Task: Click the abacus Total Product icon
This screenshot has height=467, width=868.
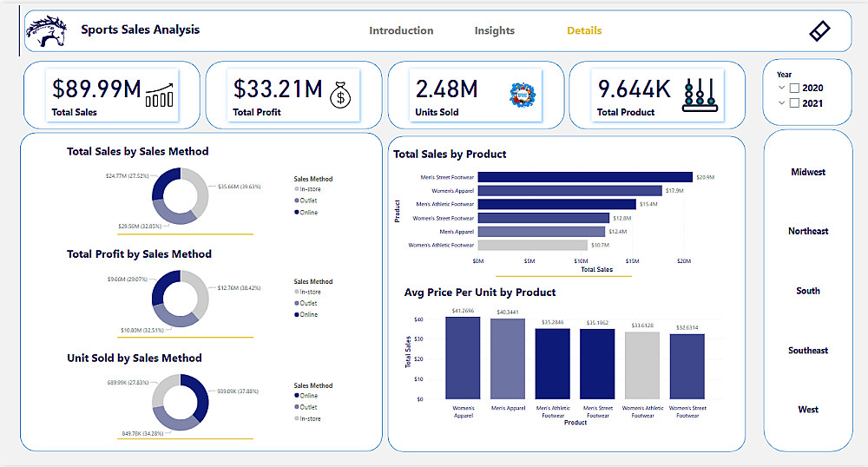Action: pos(700,95)
